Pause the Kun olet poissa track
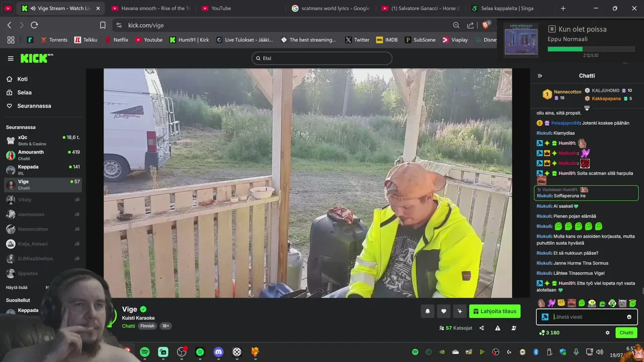644x362 pixels. pos(551,29)
